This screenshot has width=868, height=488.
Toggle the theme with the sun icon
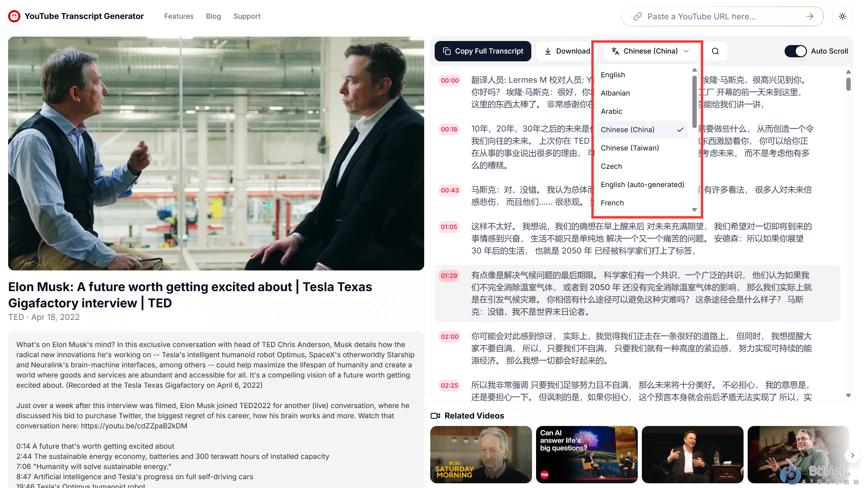(842, 16)
